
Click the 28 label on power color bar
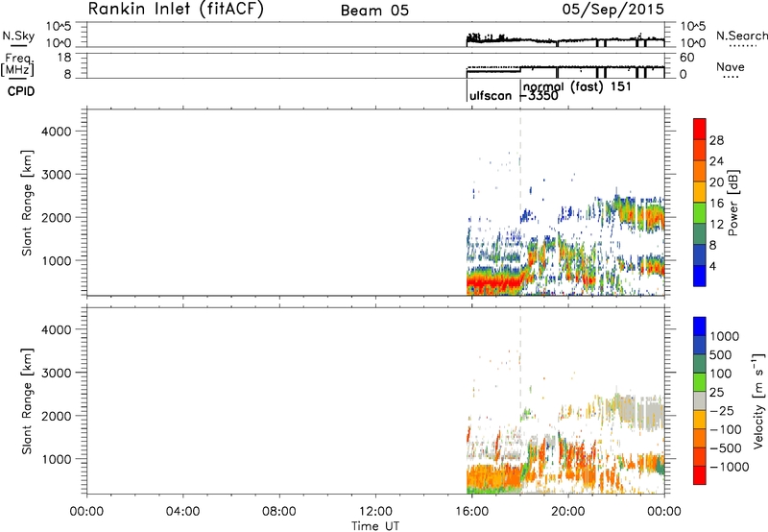pyautogui.click(x=716, y=140)
